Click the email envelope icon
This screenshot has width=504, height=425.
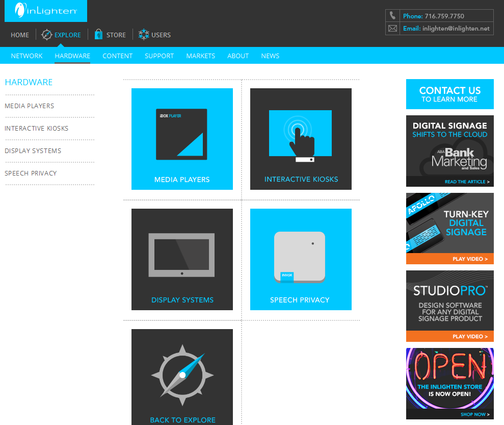pyautogui.click(x=392, y=28)
